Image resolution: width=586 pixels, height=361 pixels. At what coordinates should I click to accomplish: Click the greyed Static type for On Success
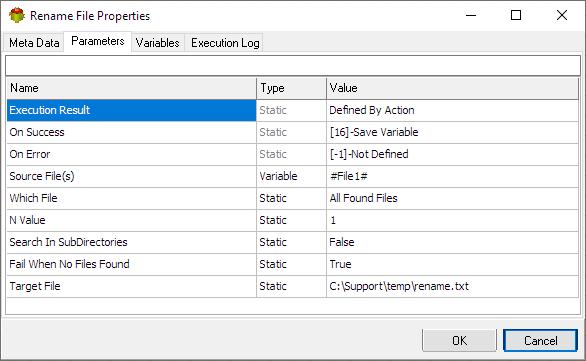(292, 132)
